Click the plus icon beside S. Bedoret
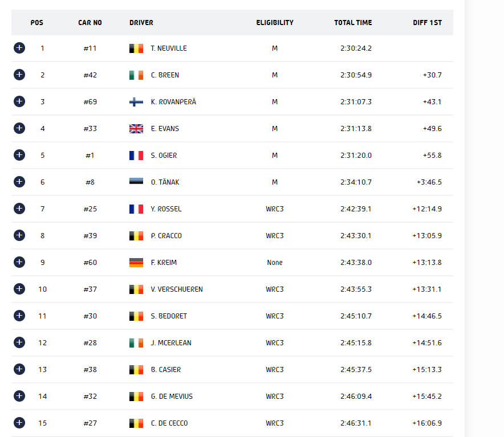The height and width of the screenshot is (437, 504). coord(19,316)
